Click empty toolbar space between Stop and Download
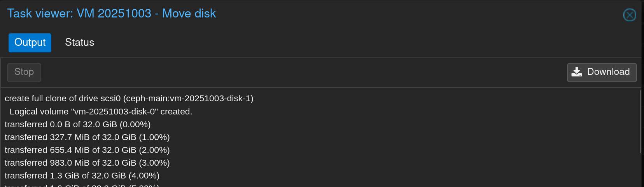Viewport: 644px width, 187px height. pos(303,73)
